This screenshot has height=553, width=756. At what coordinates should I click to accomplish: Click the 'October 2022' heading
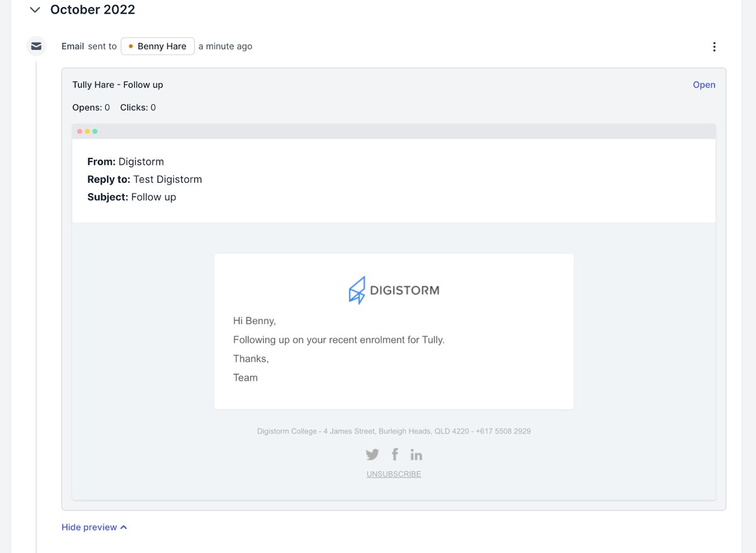click(x=93, y=10)
